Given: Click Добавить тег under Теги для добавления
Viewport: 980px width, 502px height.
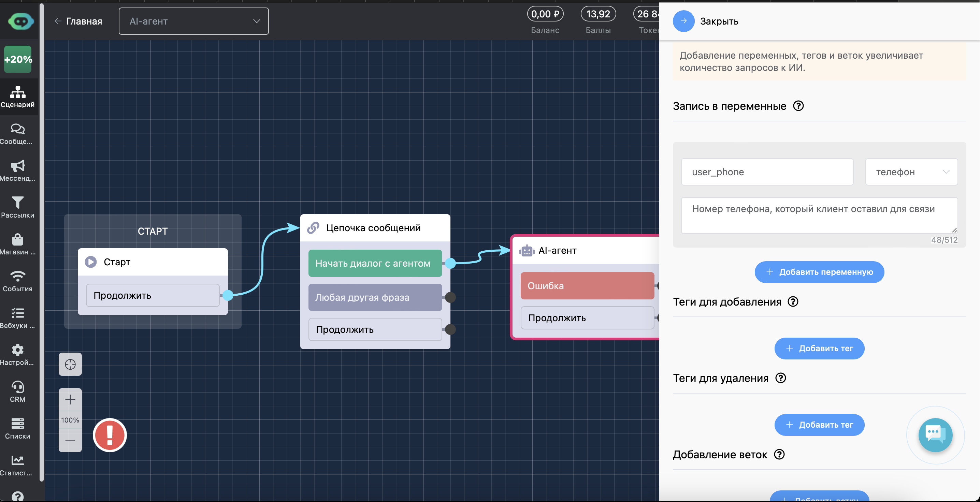Looking at the screenshot, I should click(820, 348).
